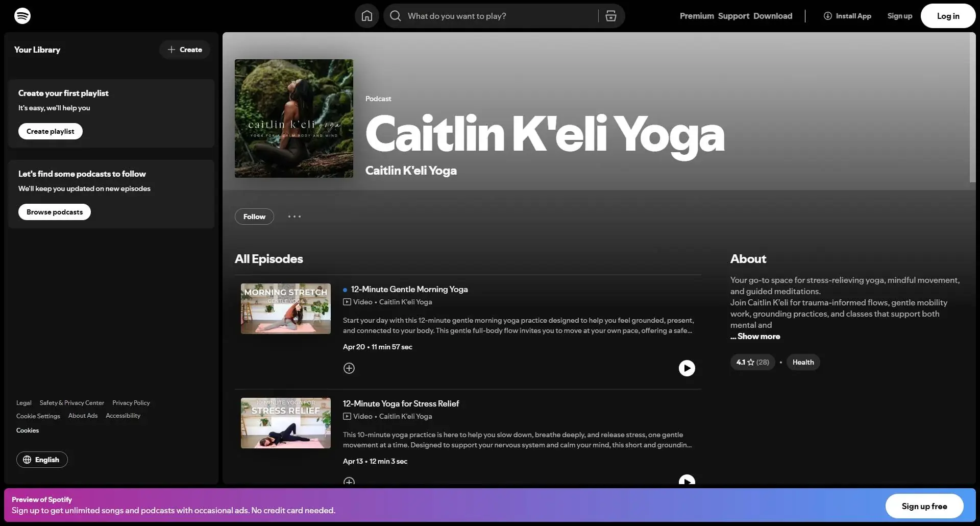The width and height of the screenshot is (980, 526).
Task: Open the Support link
Action: 733,16
